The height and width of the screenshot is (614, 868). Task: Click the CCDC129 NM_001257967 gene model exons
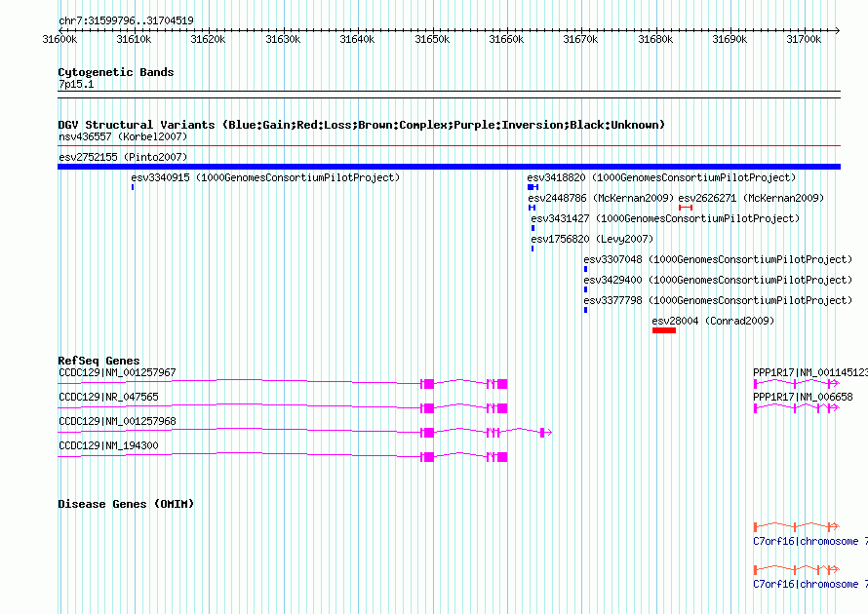coord(464,384)
